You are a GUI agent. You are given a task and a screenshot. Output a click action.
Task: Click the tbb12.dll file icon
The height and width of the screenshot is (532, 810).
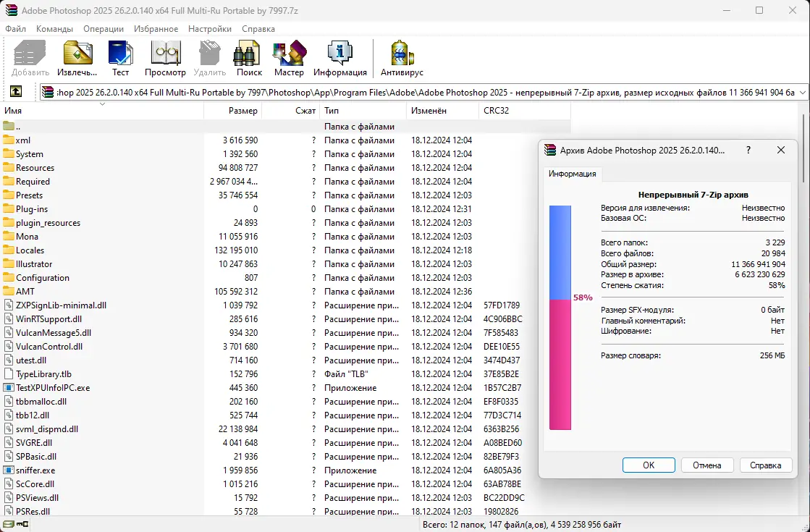pos(8,415)
